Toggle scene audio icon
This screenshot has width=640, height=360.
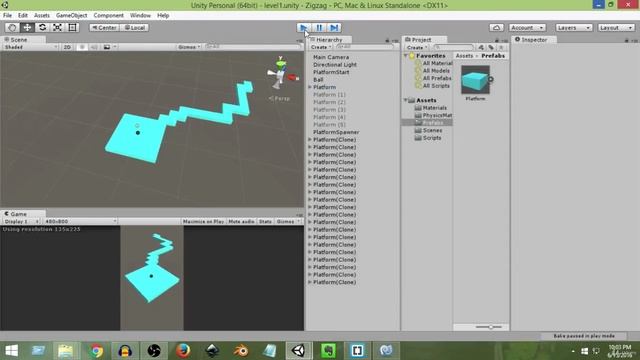click(x=94, y=47)
